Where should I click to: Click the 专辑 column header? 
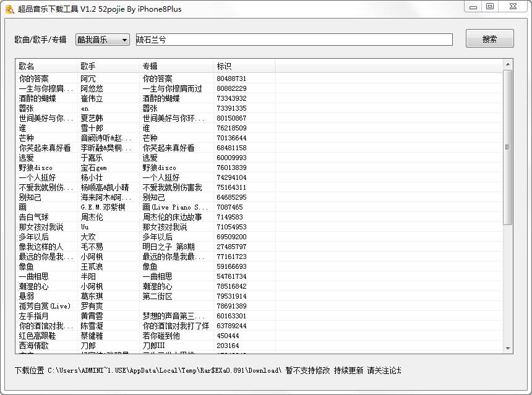click(152, 65)
